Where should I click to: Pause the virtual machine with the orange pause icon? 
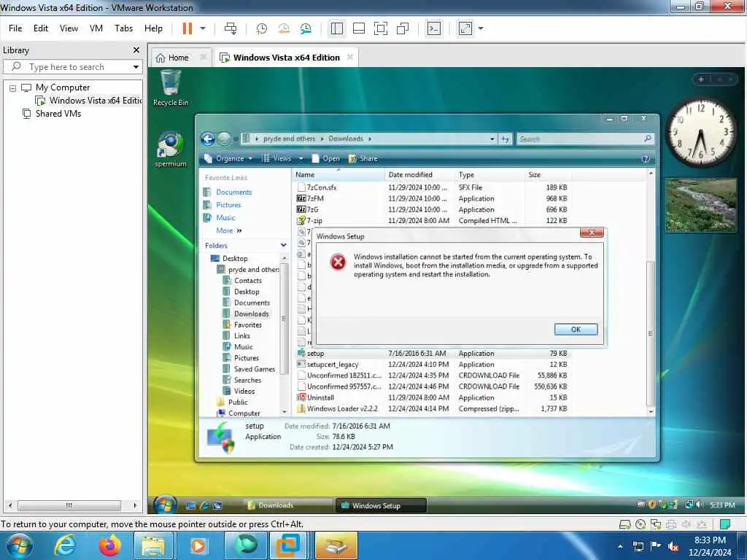pos(187,28)
